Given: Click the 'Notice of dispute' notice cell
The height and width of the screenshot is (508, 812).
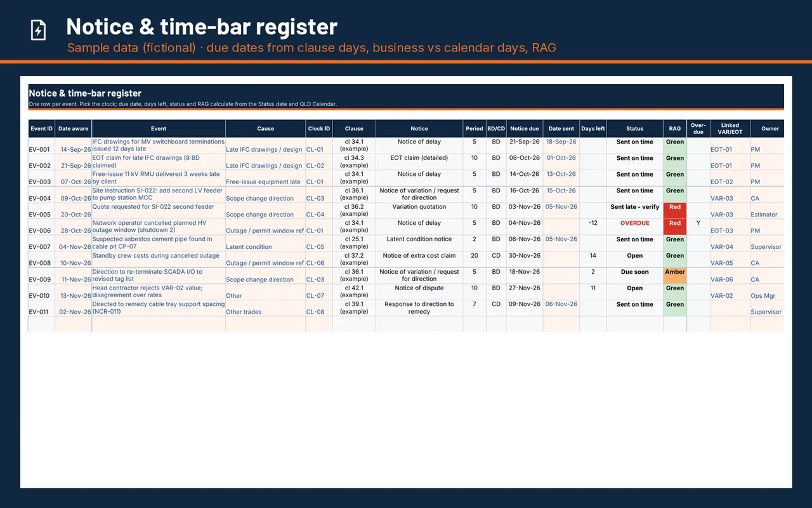Looking at the screenshot, I should click(419, 291).
